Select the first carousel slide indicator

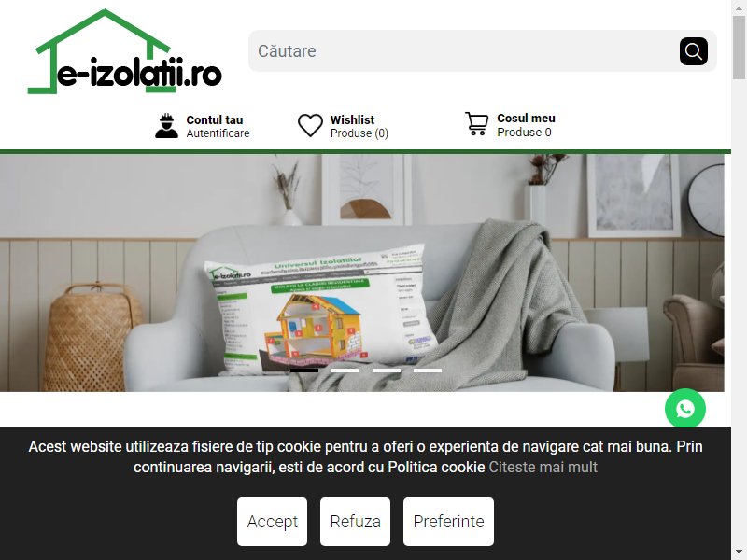[304, 370]
